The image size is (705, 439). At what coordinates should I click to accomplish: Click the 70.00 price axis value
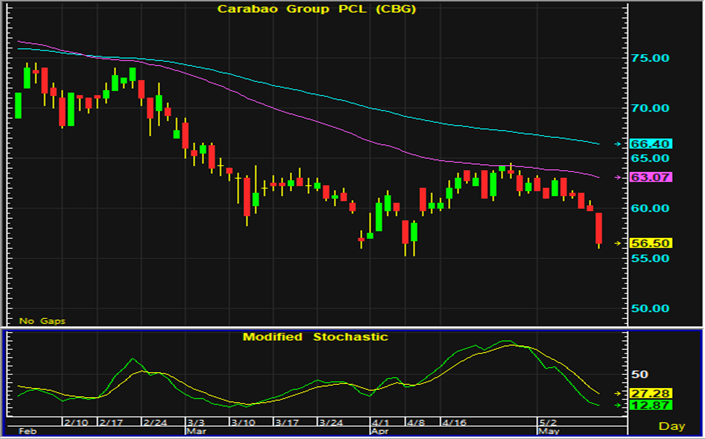(x=650, y=108)
